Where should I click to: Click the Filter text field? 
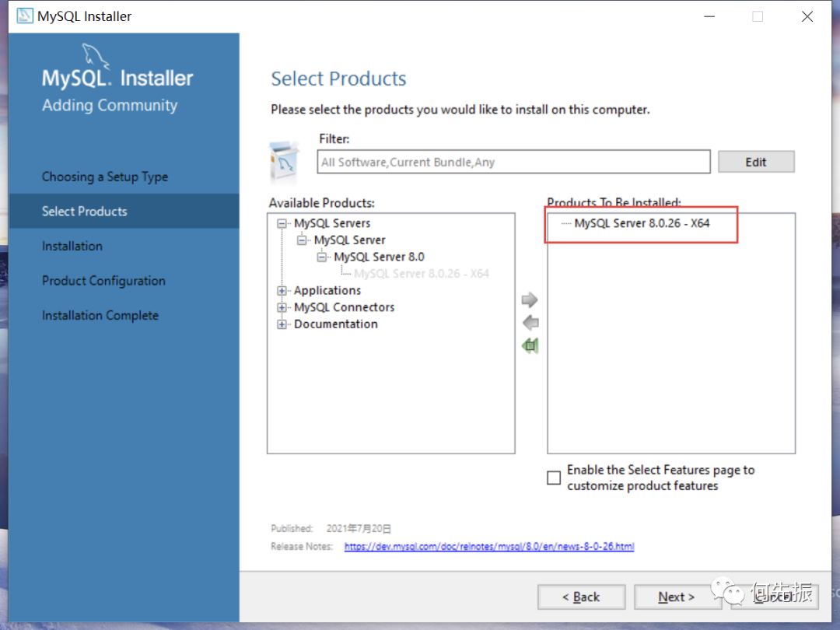(x=514, y=162)
